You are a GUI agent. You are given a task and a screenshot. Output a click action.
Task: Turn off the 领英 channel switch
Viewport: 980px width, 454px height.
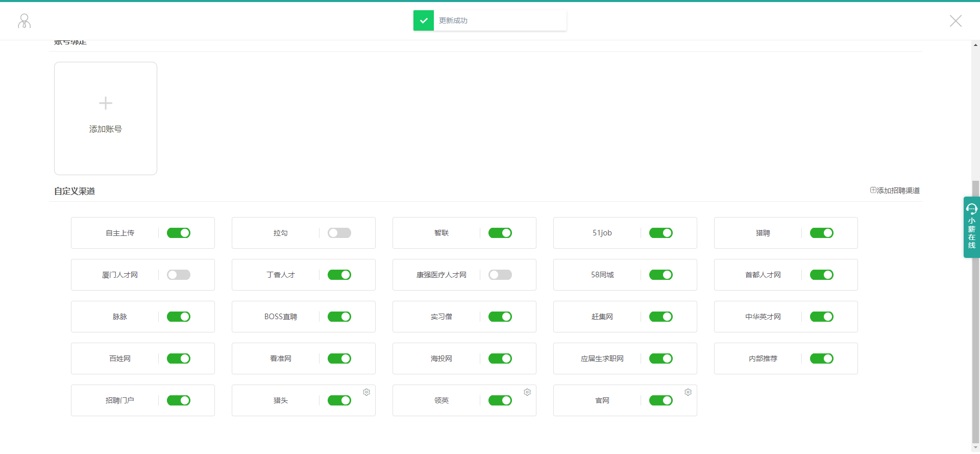coord(500,400)
